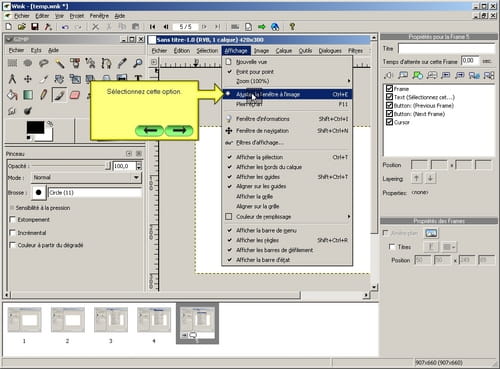Open the yellow help question-mark icon

(x=292, y=27)
